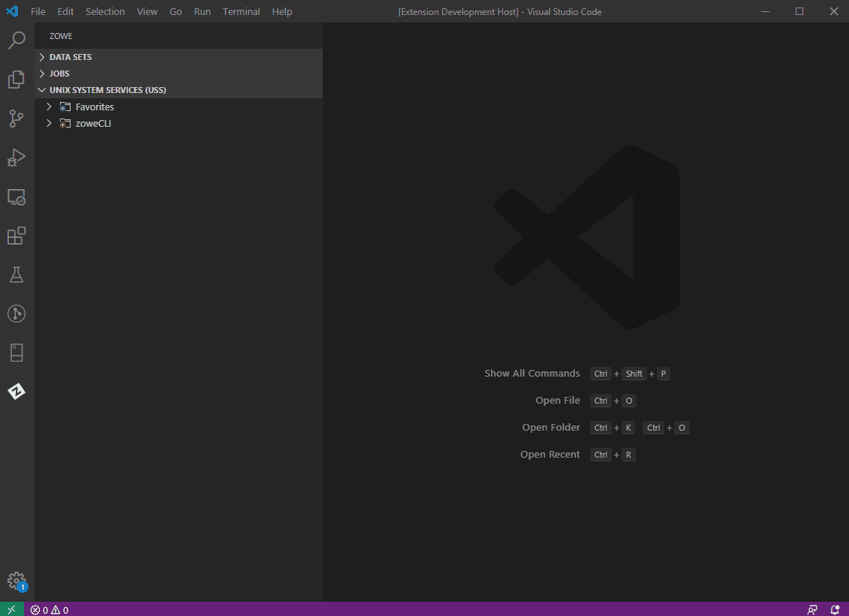Expand the Favorites node chevron
Viewport: 849px width, 616px height.
pos(50,107)
